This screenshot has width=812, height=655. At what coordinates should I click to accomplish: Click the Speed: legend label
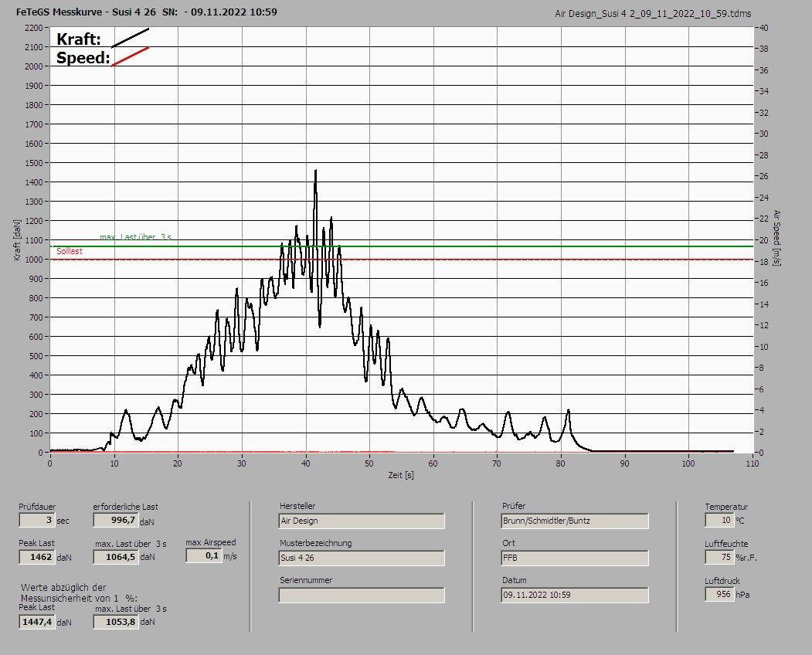(x=83, y=57)
